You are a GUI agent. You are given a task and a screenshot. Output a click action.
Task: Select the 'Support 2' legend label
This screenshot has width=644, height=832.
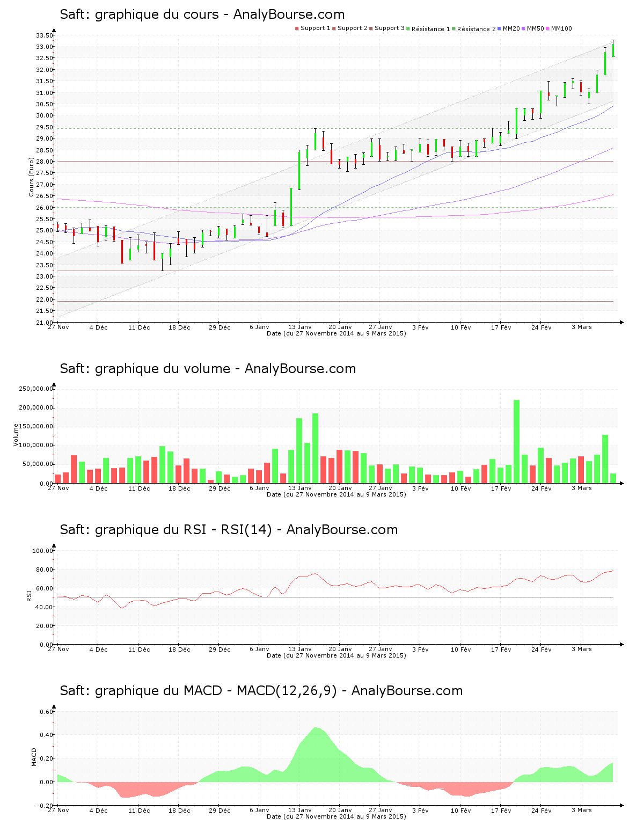[353, 28]
